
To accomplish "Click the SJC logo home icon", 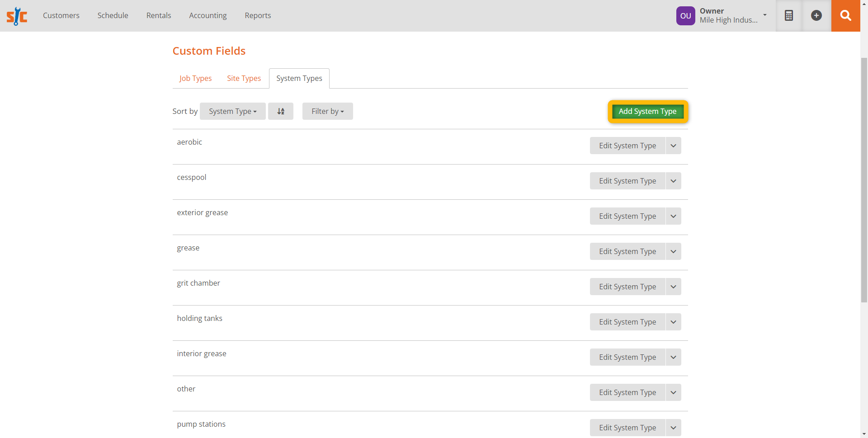I will tap(17, 16).
